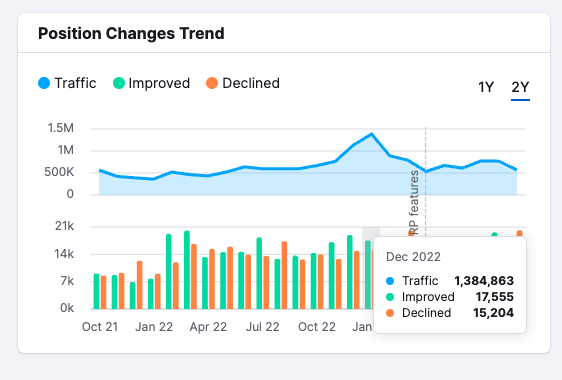Click the traffic line peak point
The height and width of the screenshot is (380, 562).
click(x=372, y=134)
